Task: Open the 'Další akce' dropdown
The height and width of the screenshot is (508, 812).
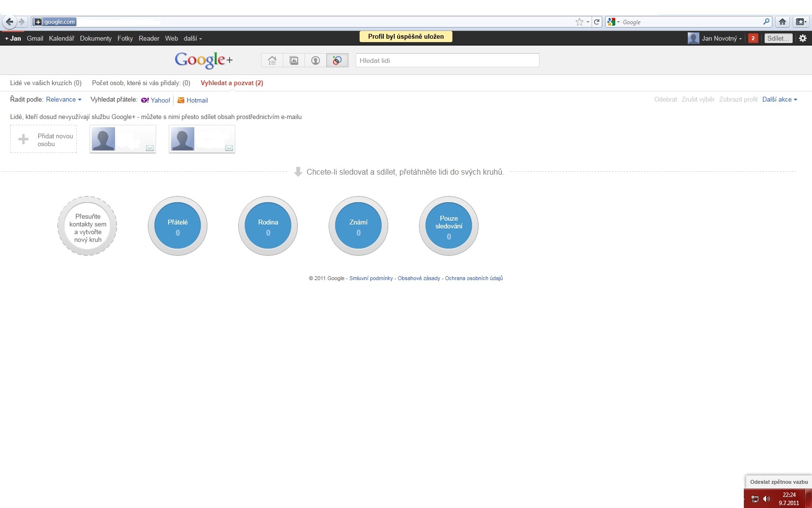Action: (779, 100)
